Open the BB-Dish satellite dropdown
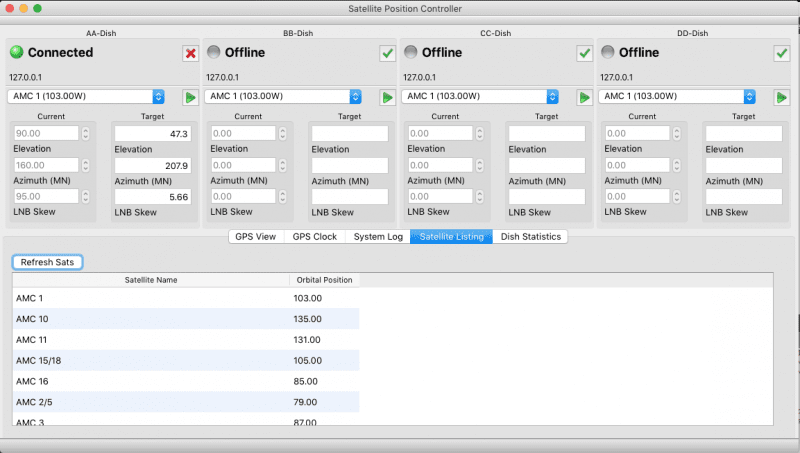This screenshot has height=453, width=800. [283, 96]
